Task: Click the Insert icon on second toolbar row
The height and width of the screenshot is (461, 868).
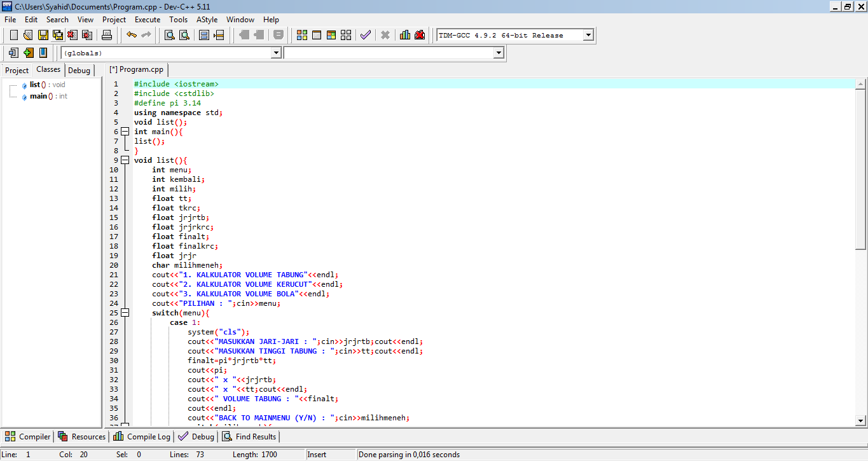Action: [x=14, y=53]
